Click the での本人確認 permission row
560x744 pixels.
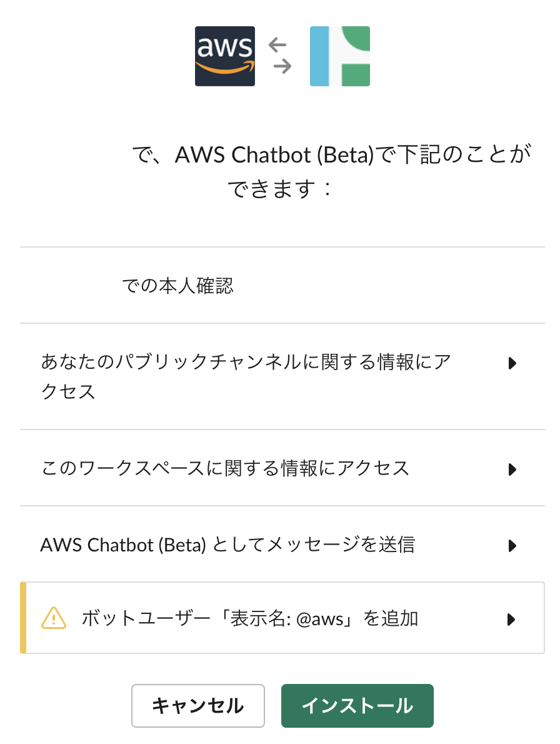click(x=178, y=286)
